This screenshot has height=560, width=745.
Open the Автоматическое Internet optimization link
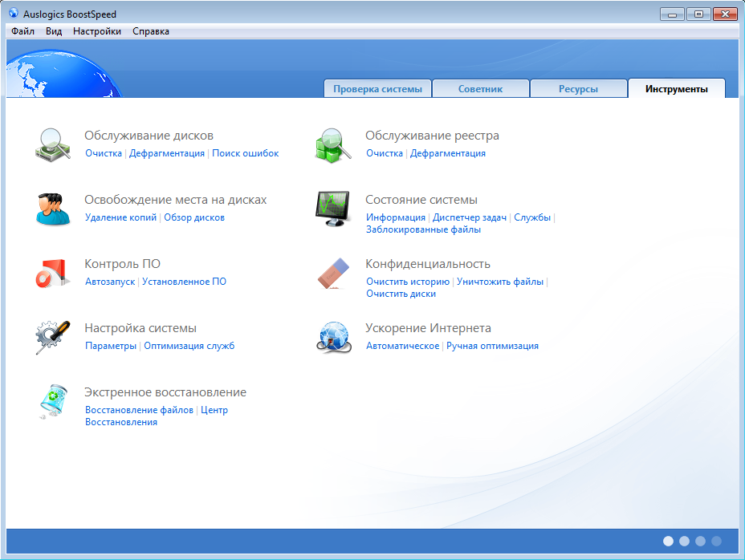[402, 346]
